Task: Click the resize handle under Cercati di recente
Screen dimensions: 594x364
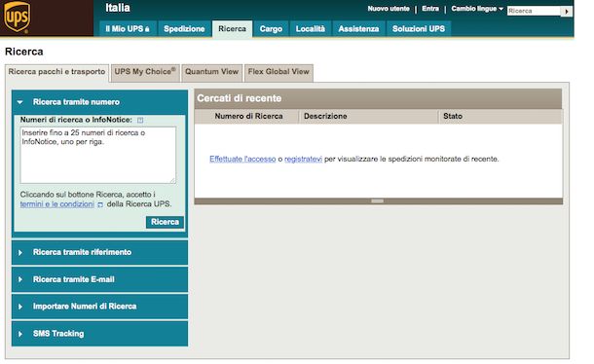Action: point(377,201)
